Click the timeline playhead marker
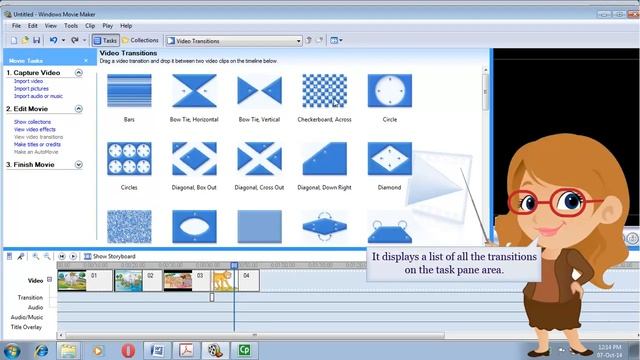This screenshot has height=360, width=640. (234, 265)
